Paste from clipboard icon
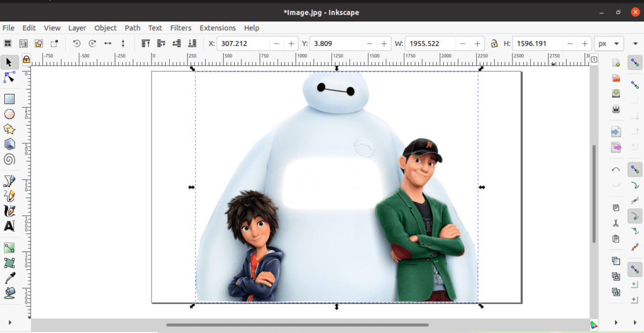The width and height of the screenshot is (644, 333). [x=616, y=239]
